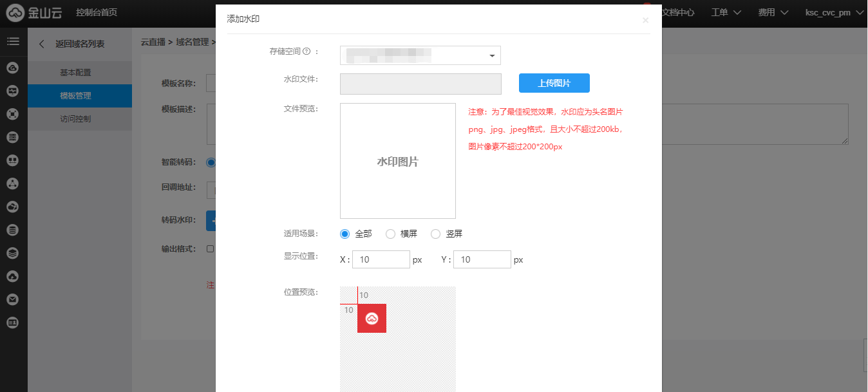Click the 域名管理 breadcrumb

[192, 42]
